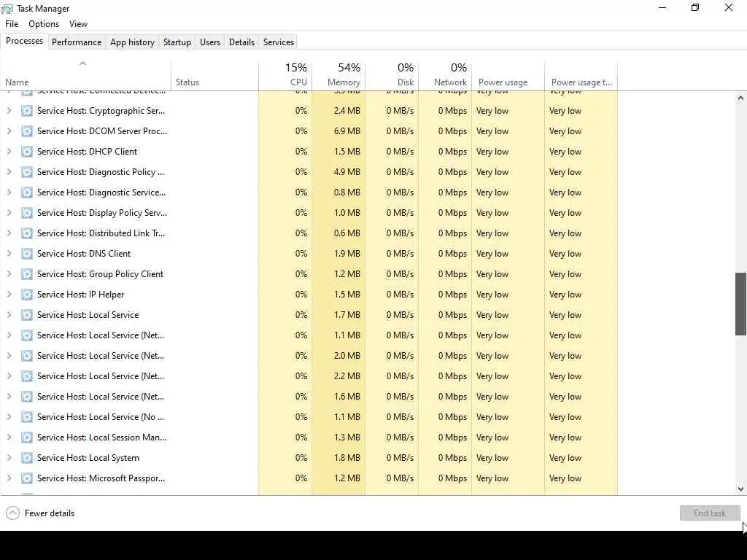The width and height of the screenshot is (747, 560).
Task: Select the Service Host: Local Service row
Action: click(x=309, y=315)
